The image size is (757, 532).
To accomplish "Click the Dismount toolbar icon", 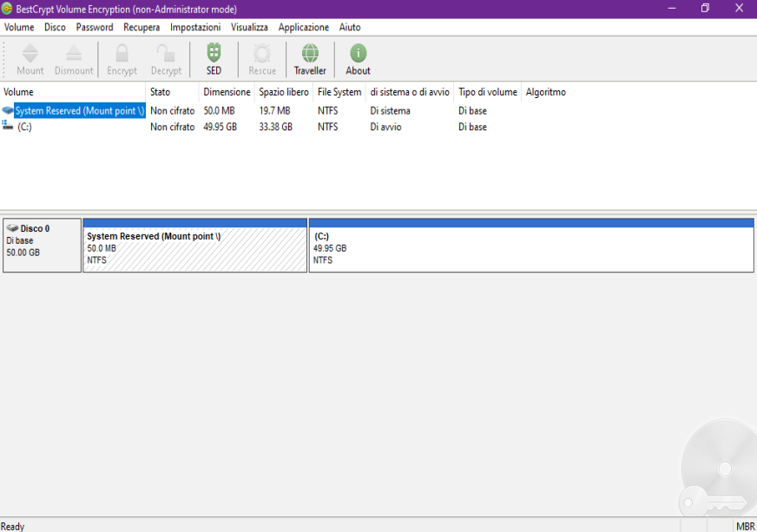I will pyautogui.click(x=74, y=53).
